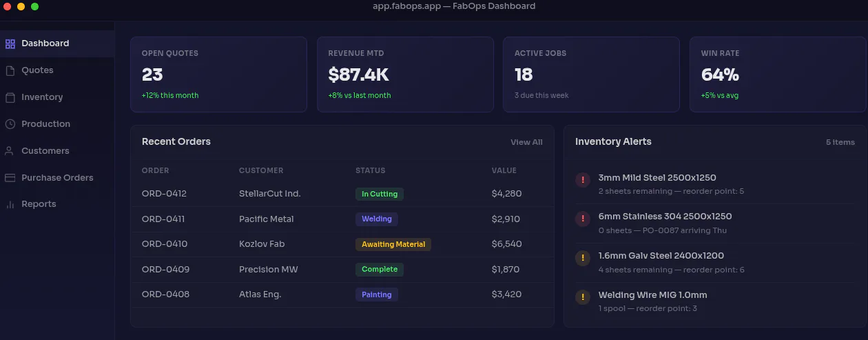Image resolution: width=868 pixels, height=340 pixels.
Task: Open the Dashboard menu item
Action: click(57, 43)
